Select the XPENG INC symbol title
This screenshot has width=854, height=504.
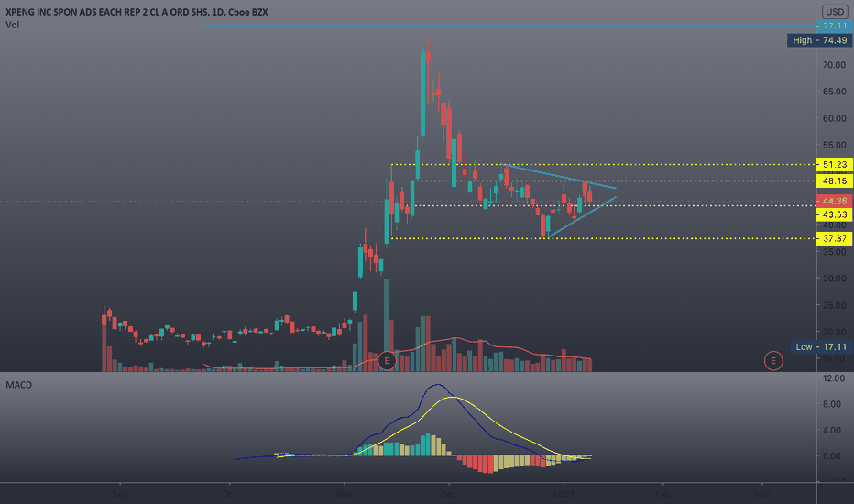pyautogui.click(x=137, y=11)
